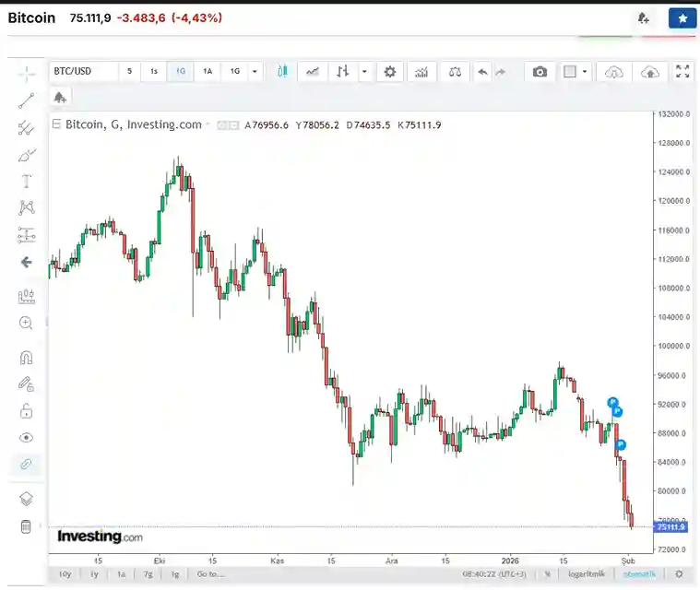This screenshot has height=590, width=700.
Task: Activate the zoom-in magnifier tool
Action: (x=27, y=323)
